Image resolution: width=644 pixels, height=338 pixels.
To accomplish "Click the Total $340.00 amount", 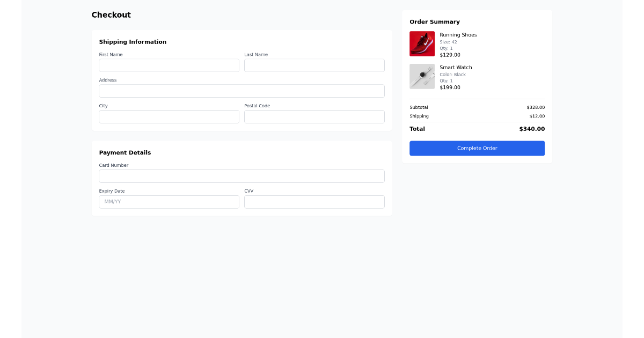I will pos(531,129).
